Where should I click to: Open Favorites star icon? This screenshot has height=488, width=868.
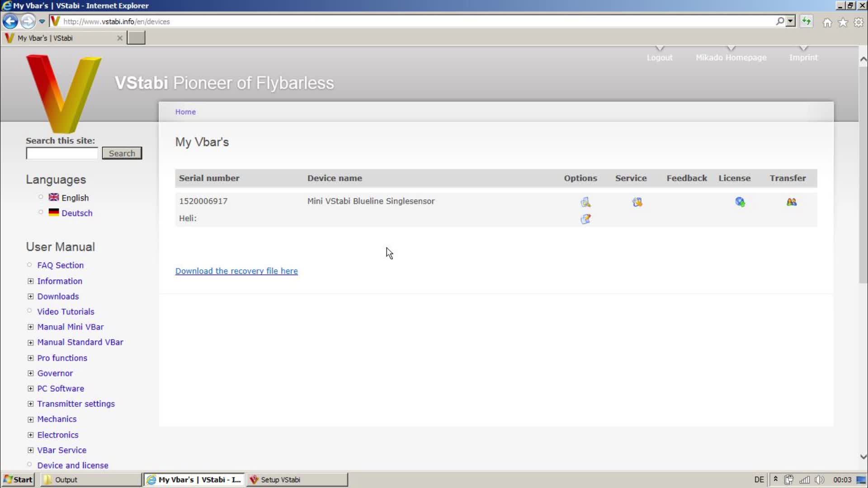[x=843, y=22]
